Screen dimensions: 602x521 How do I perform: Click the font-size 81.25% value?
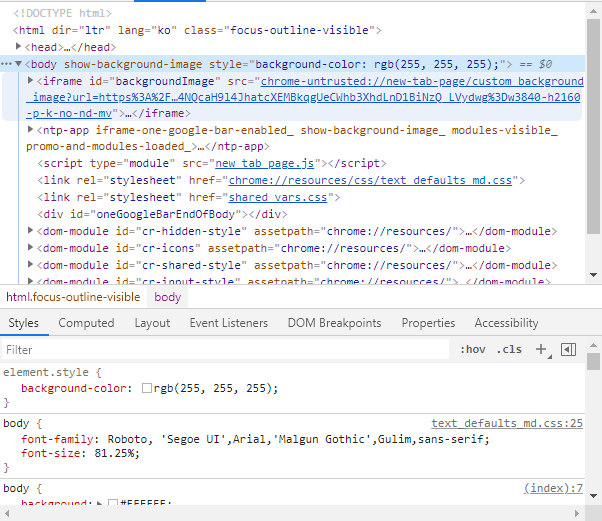click(115, 453)
